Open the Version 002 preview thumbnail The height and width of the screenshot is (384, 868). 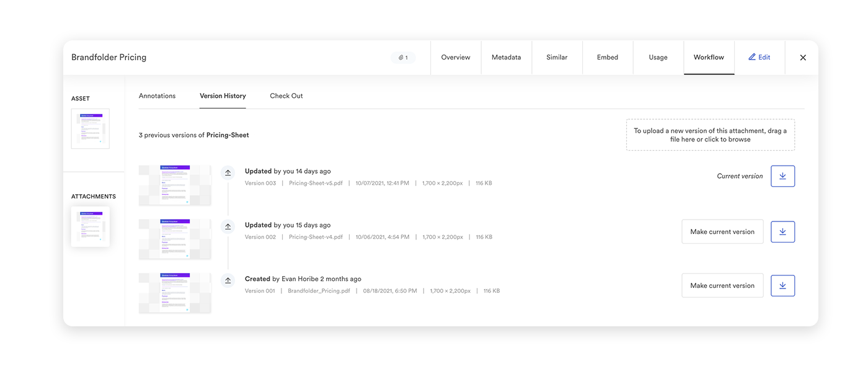click(175, 239)
